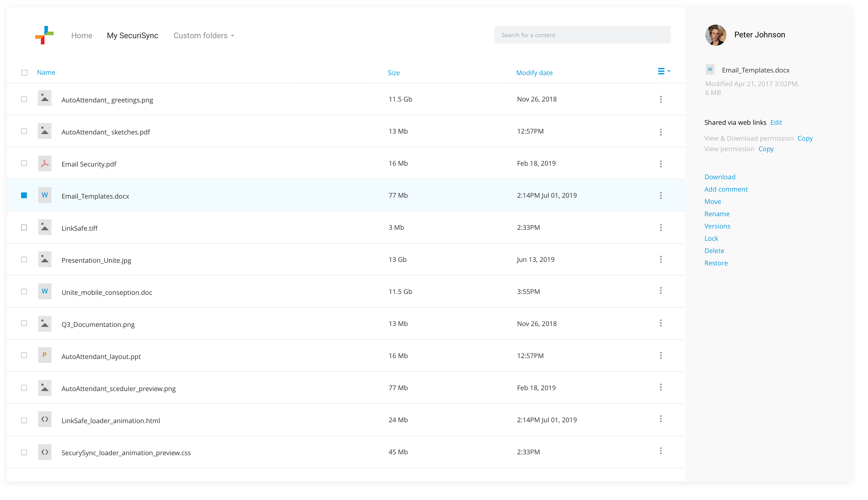868x500 pixels.
Task: Click the image icon of LinkSafe.tiff
Action: coord(45,227)
